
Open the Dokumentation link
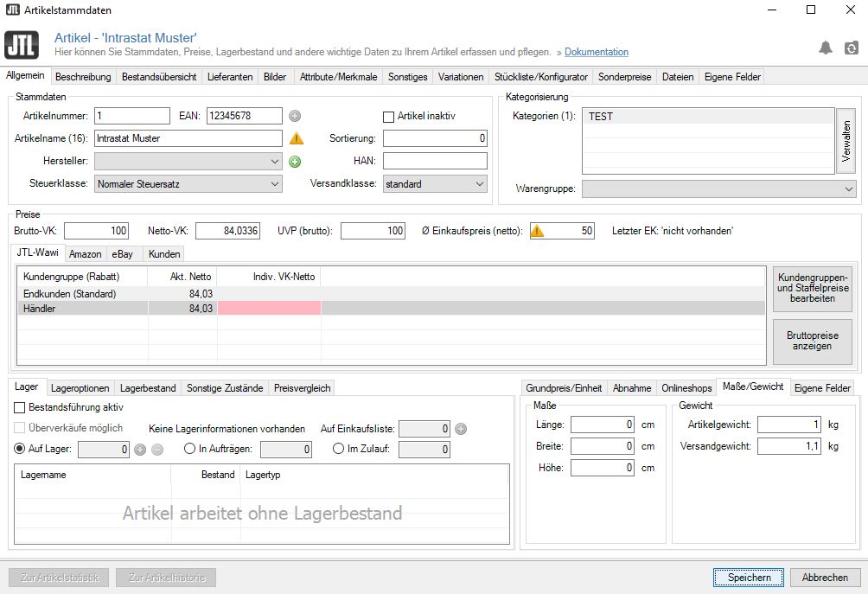[597, 52]
